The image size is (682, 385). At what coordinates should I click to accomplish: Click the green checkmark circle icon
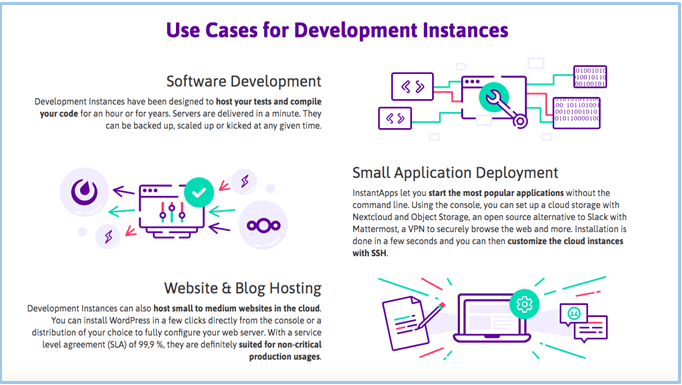click(x=199, y=192)
